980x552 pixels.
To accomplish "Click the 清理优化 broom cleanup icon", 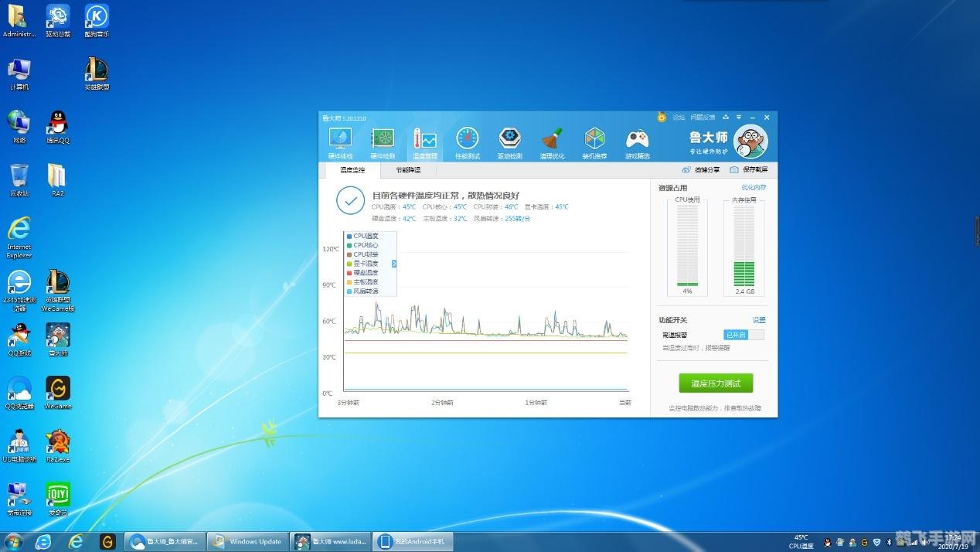I will point(552,142).
